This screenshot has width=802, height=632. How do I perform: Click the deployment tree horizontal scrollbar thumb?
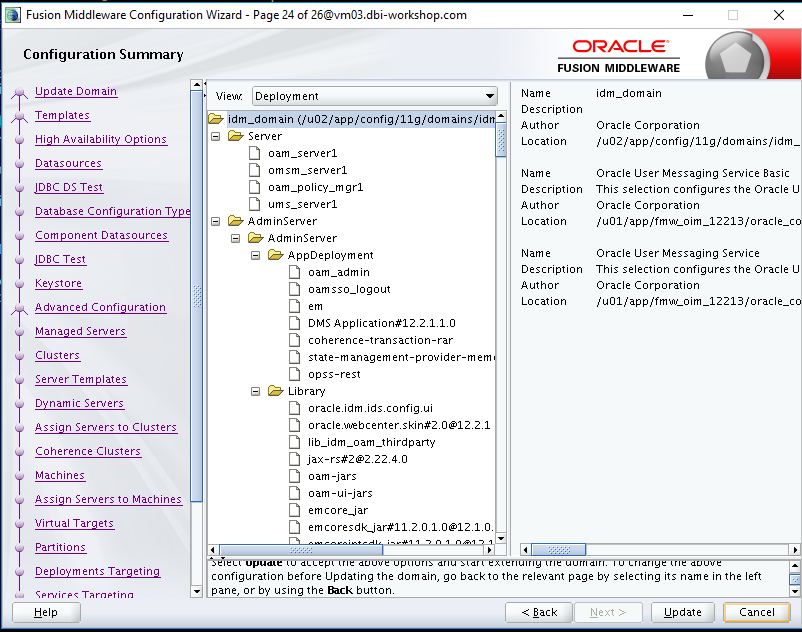(x=301, y=550)
